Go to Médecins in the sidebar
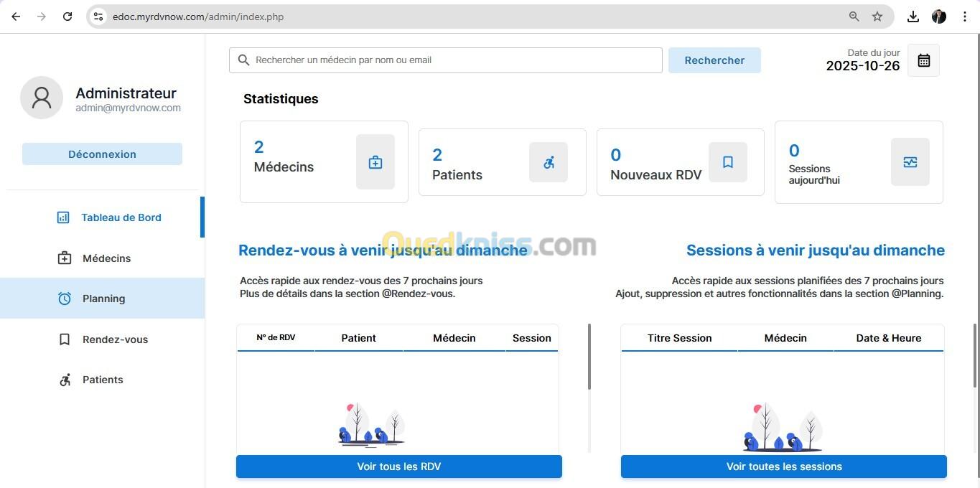 (106, 258)
